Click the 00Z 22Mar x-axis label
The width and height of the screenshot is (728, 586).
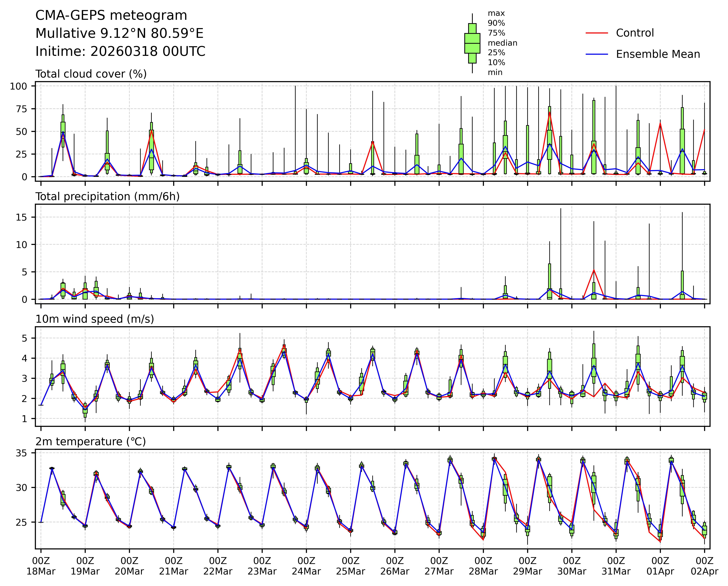tap(218, 566)
